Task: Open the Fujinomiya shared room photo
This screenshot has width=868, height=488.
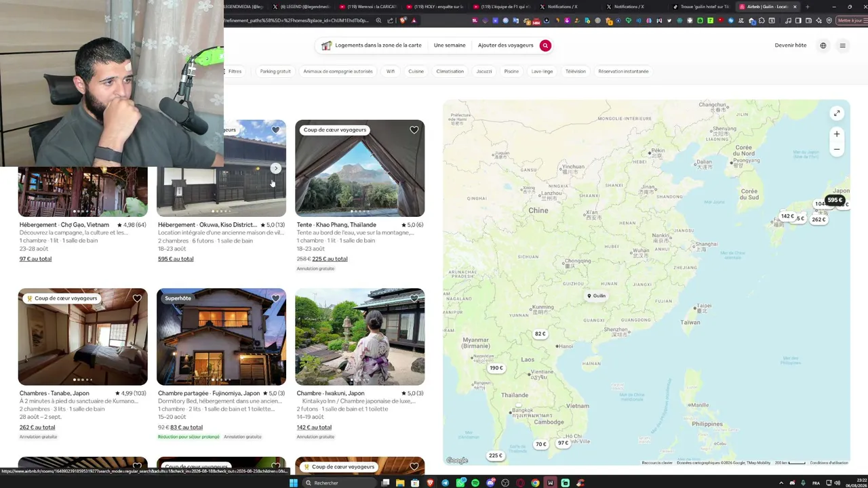Action: click(221, 337)
